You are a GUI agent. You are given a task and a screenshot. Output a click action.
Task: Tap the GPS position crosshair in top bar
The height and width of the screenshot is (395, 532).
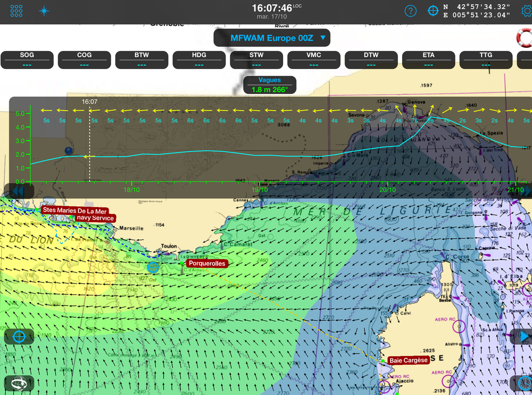point(433,11)
